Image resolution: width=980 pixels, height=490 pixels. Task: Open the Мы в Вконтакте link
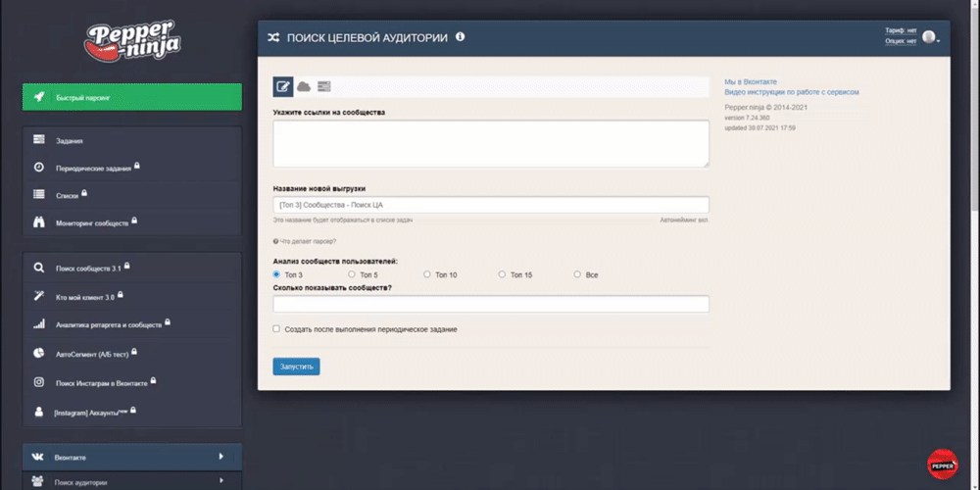[x=751, y=82]
